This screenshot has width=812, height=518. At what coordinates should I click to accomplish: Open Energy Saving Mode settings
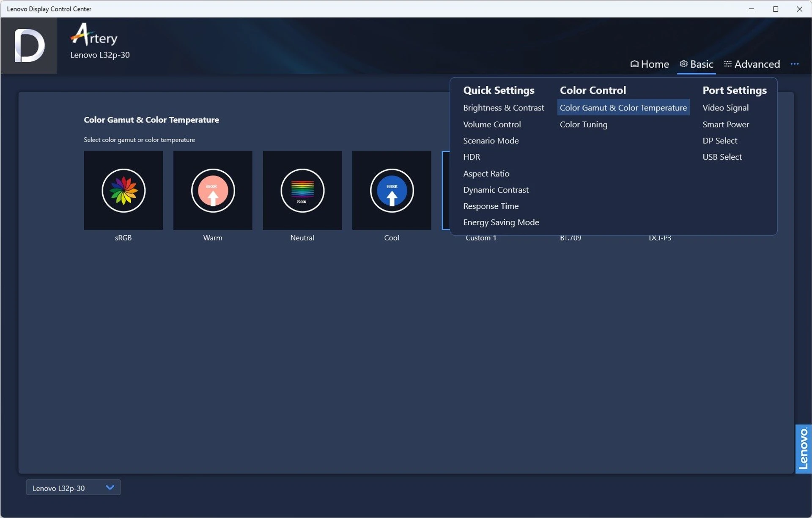501,222
